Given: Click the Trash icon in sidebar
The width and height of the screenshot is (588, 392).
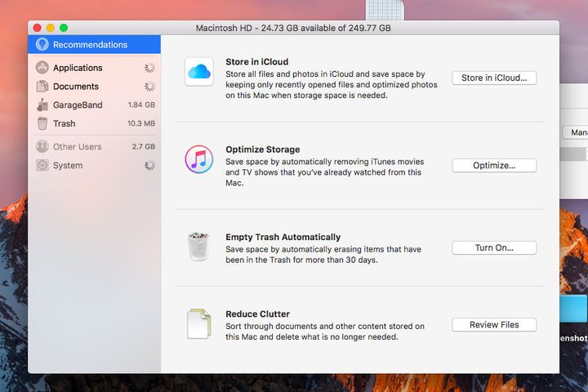Looking at the screenshot, I should [42, 123].
